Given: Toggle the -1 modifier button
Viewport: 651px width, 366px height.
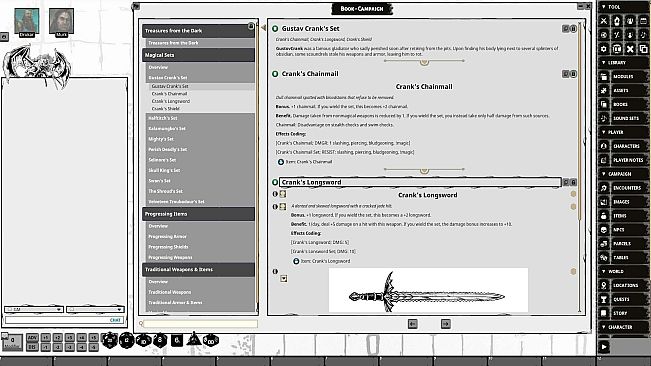Looking at the screenshot, I should coord(46,347).
